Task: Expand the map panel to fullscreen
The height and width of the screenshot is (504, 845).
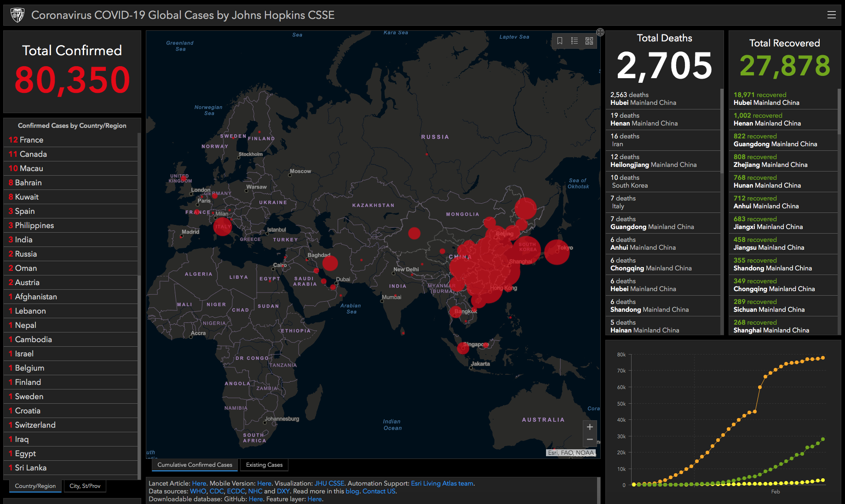Action: [600, 32]
